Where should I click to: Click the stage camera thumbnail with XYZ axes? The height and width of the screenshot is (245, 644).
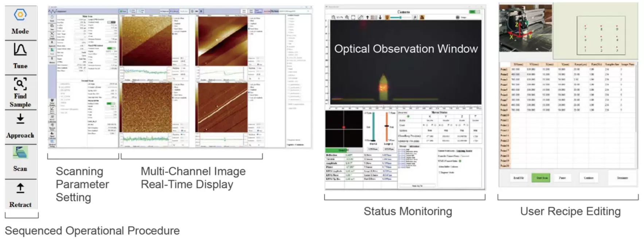tap(525, 28)
